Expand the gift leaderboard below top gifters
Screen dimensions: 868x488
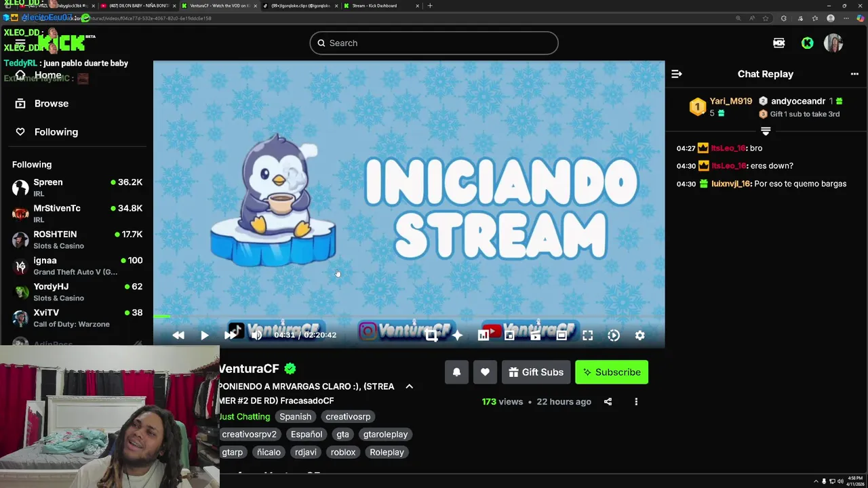point(766,130)
